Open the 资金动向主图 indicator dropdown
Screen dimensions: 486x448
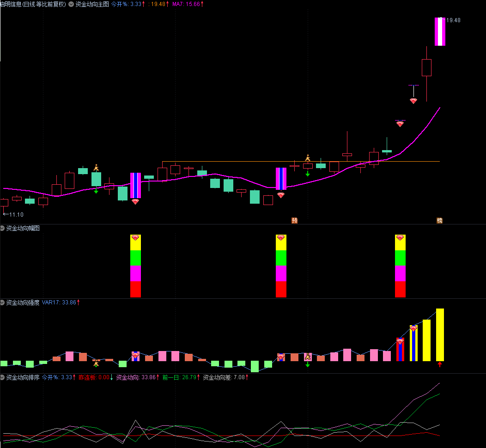click(x=71, y=4)
